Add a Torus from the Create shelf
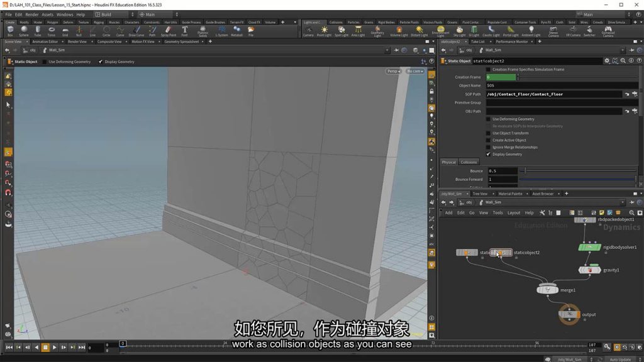The height and width of the screenshot is (362, 644). pyautogui.click(x=52, y=31)
